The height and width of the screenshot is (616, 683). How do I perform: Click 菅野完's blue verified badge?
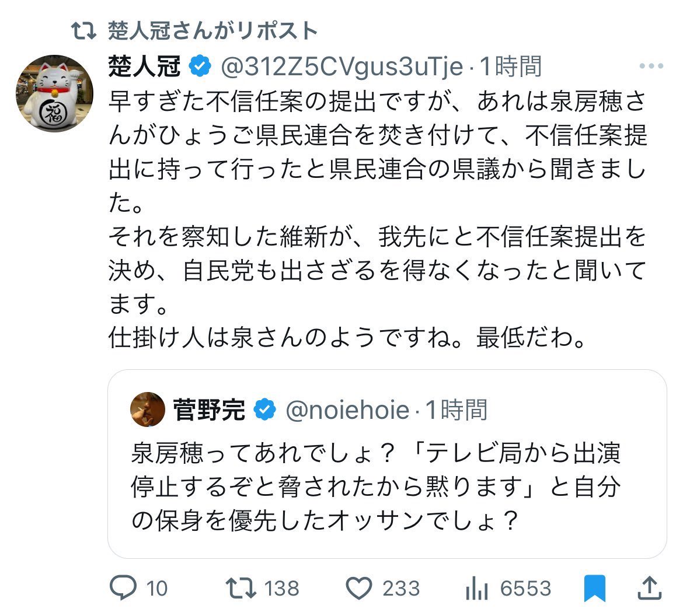tap(266, 410)
